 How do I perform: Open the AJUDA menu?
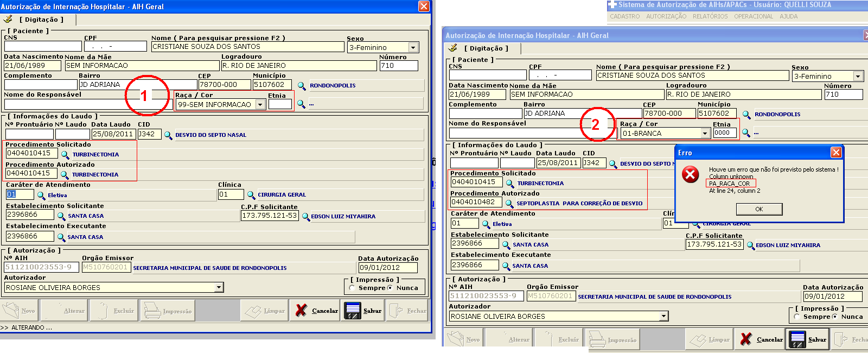(x=789, y=16)
